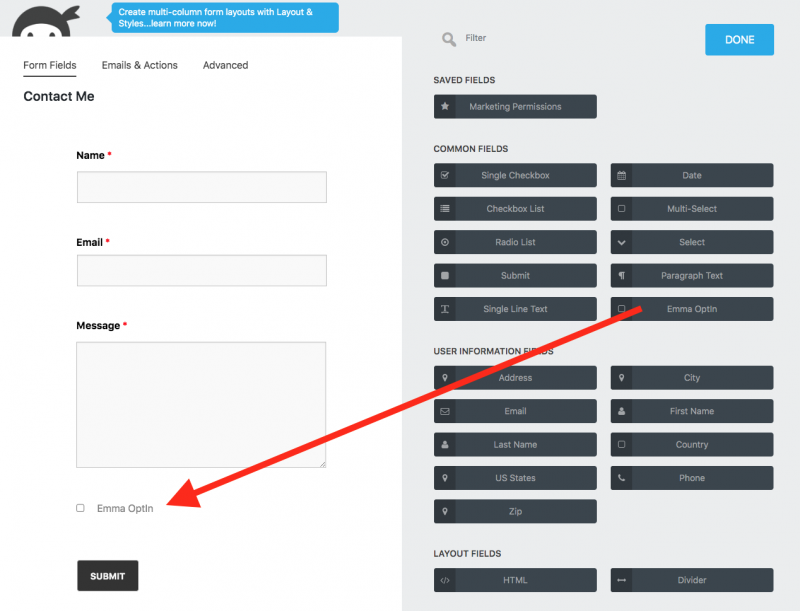This screenshot has height=611, width=800.
Task: Open the Advanced tab
Action: pos(225,65)
